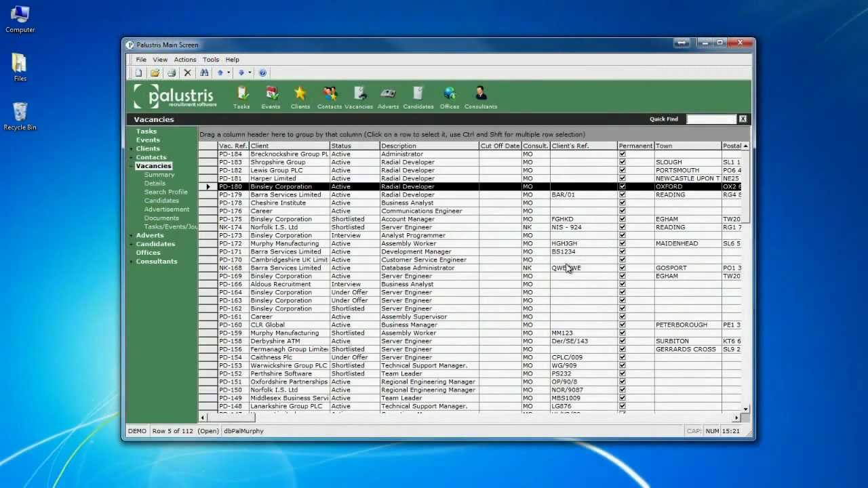Open the Files desktop folder

coord(20,68)
